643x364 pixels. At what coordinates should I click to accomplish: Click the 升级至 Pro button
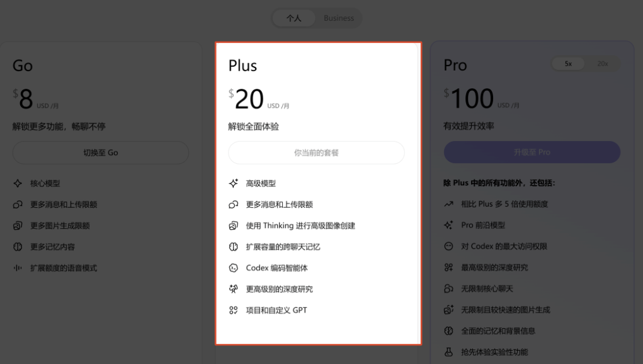(532, 152)
